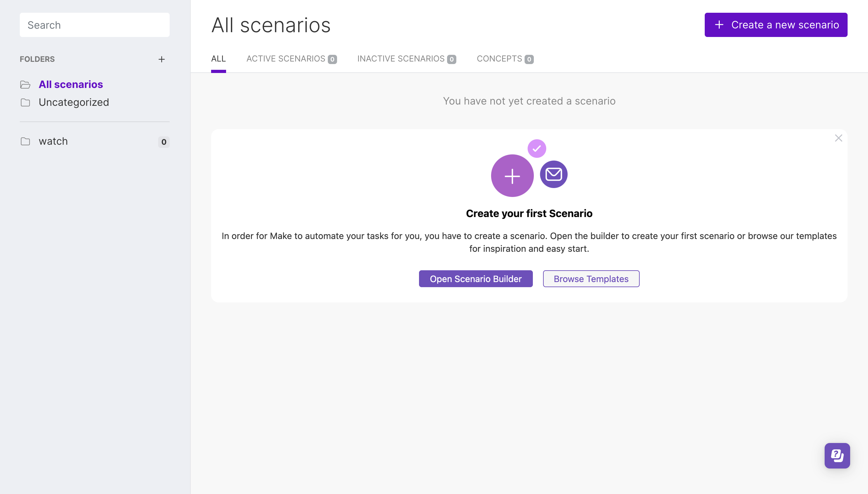The width and height of the screenshot is (868, 494).
Task: Click the email/envelope module icon
Action: [x=554, y=174]
